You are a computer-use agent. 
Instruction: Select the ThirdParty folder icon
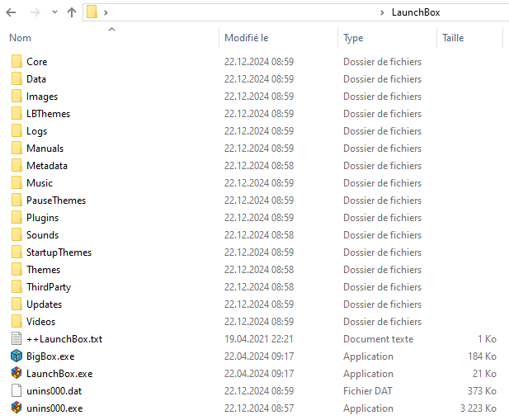[16, 286]
